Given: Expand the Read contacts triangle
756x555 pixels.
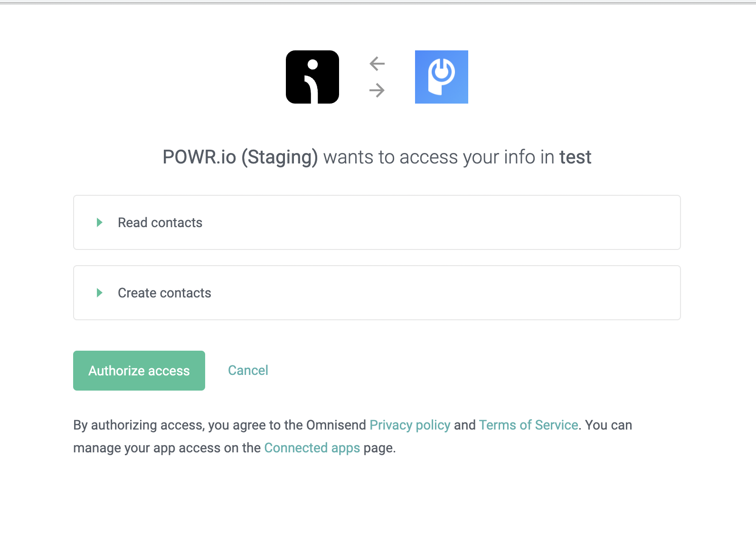Looking at the screenshot, I should [x=100, y=222].
